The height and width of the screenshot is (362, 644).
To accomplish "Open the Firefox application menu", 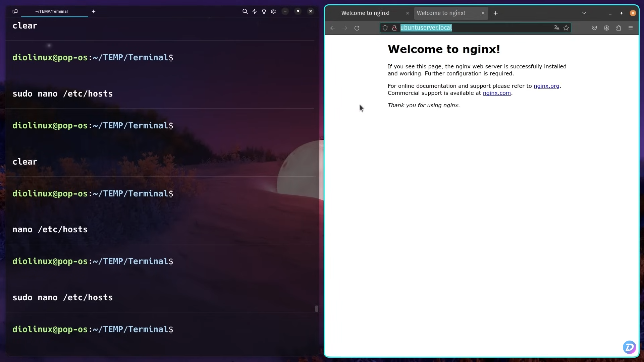I will point(631,28).
